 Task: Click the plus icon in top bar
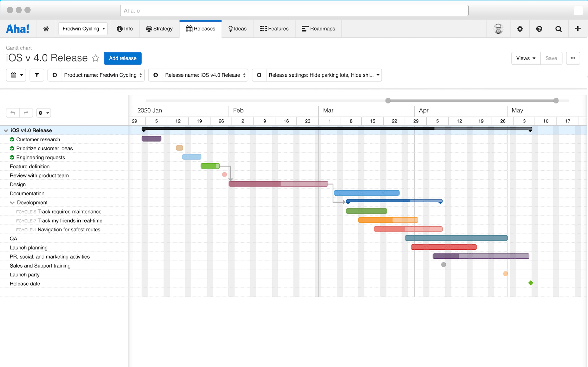click(x=578, y=29)
